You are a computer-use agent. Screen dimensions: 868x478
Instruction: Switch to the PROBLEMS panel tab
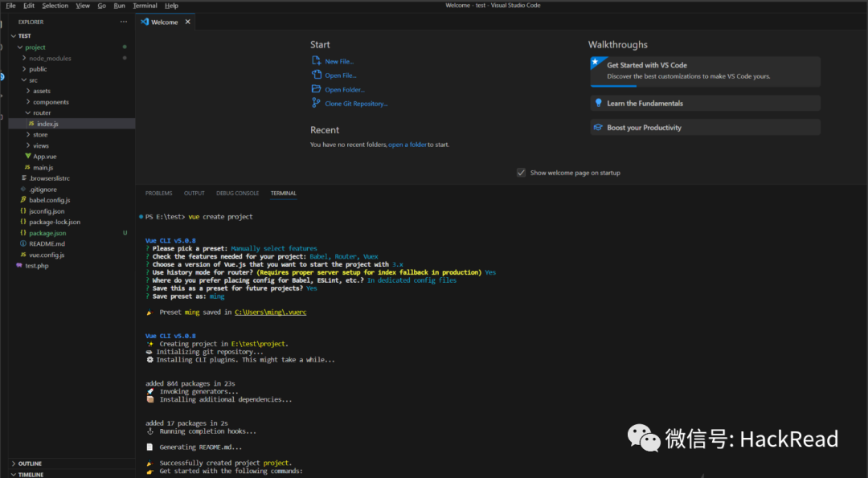pos(159,193)
